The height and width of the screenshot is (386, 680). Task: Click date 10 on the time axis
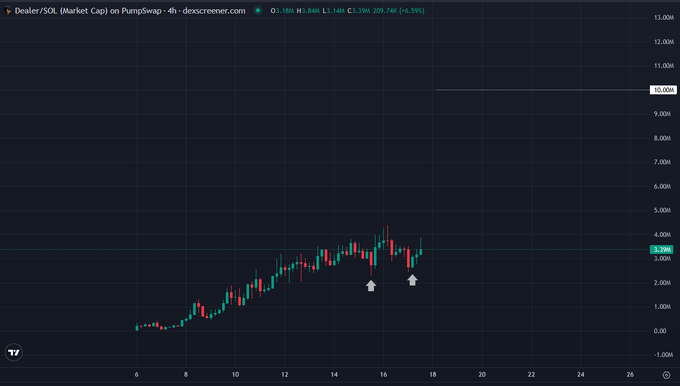click(235, 375)
